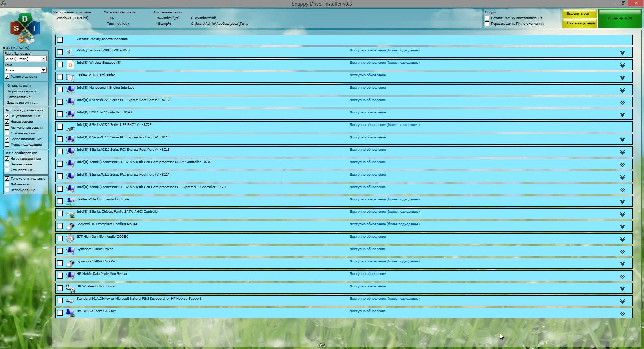Viewport: 644px width, 349px height.
Task: Check Менее подходящие filter
Action: tap(7, 145)
